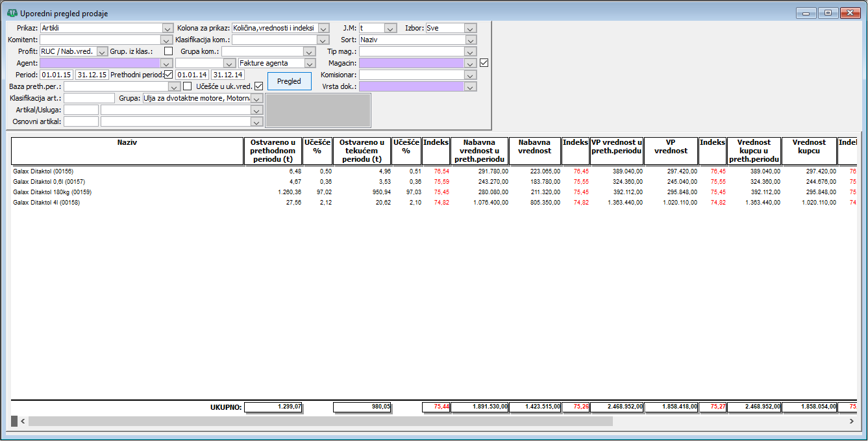Select the row Galax Ditaktol 0,6l (00157)
Image resolution: width=868 pixels, height=441 pixels.
tap(434, 182)
